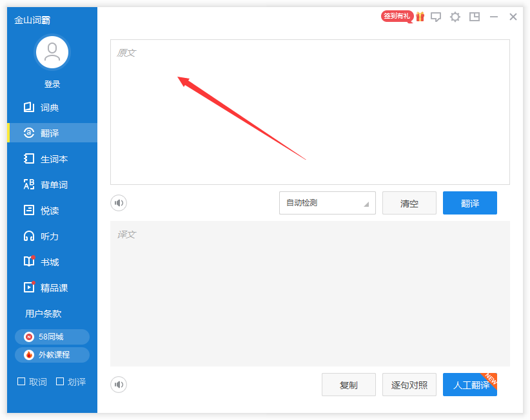
Task: Open the 悦读 reading section
Action: (x=52, y=211)
